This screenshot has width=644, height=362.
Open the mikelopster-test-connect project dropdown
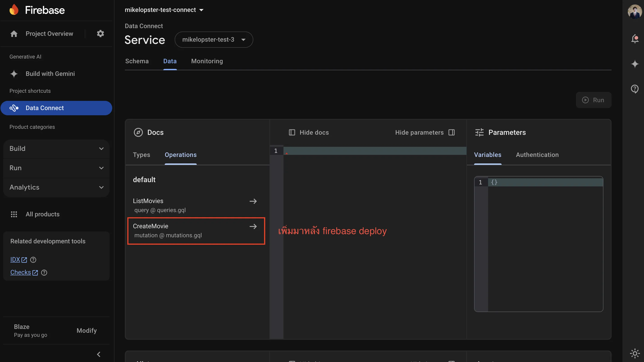[164, 10]
